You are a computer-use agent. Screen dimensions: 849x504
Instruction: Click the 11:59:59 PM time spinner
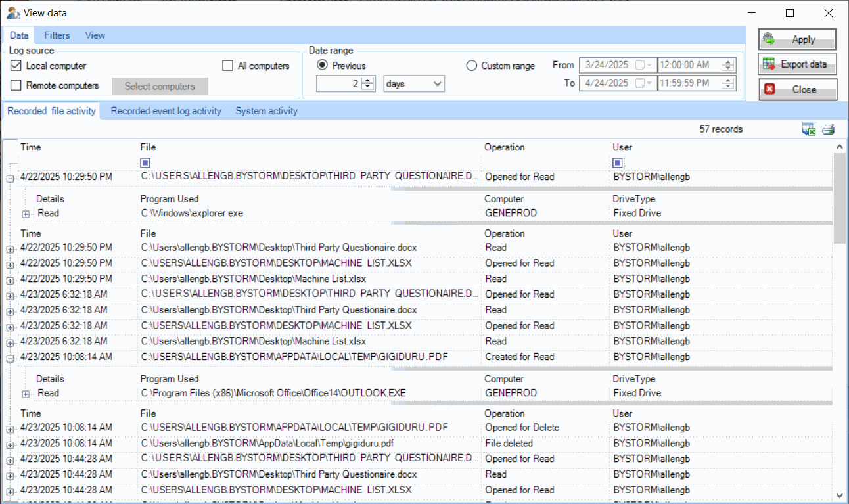click(x=727, y=83)
